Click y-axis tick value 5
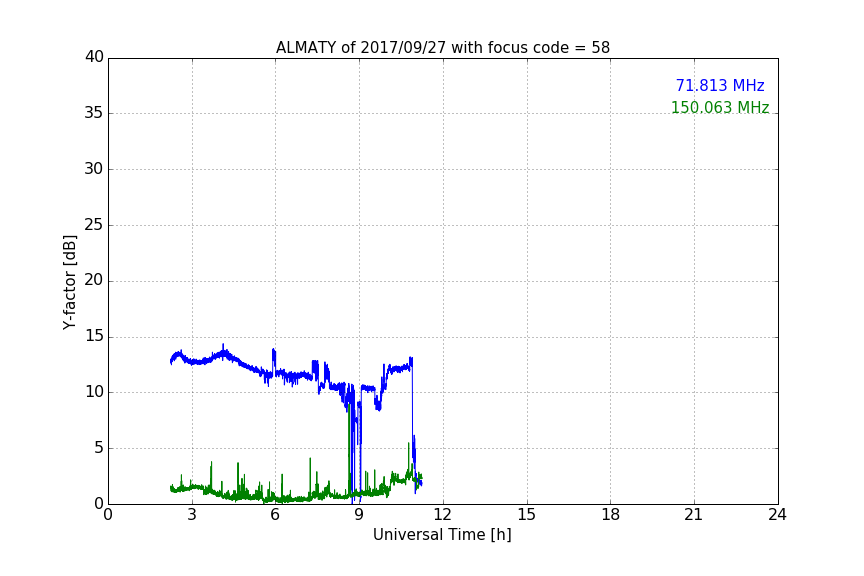Viewport: 864px width, 576px height. tap(99, 448)
